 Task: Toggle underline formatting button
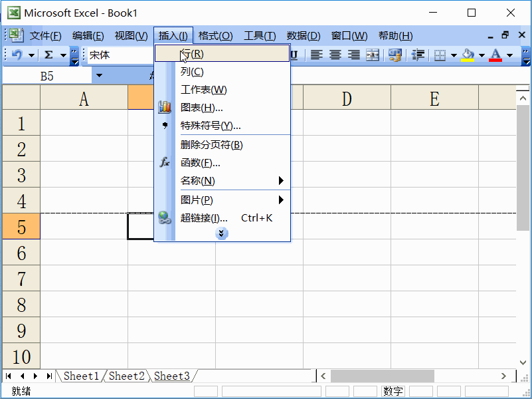click(x=294, y=55)
